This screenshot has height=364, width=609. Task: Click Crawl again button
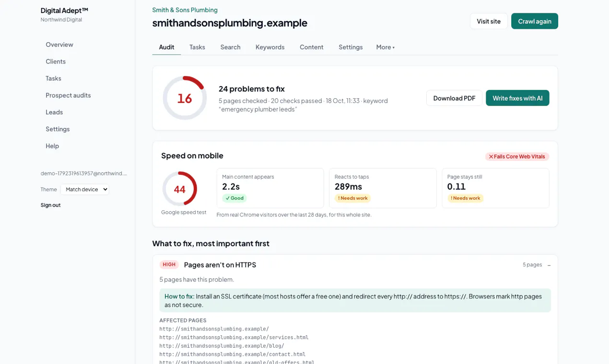tap(535, 21)
